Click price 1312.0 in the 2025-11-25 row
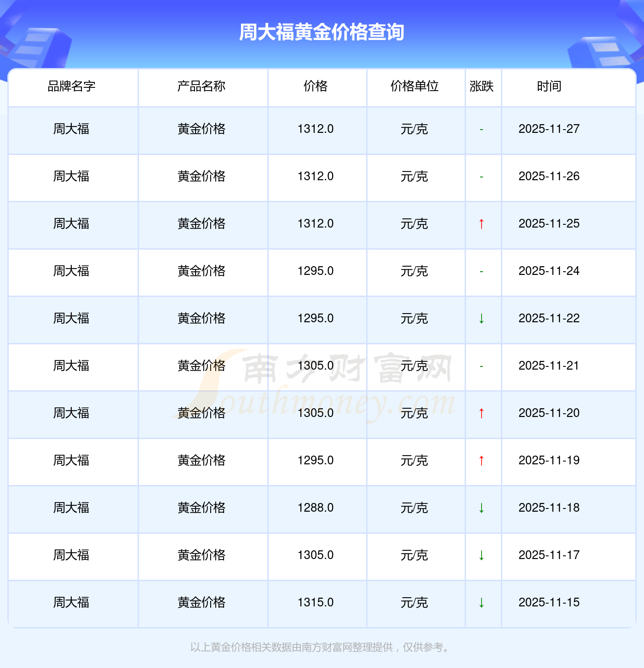 pos(316,224)
